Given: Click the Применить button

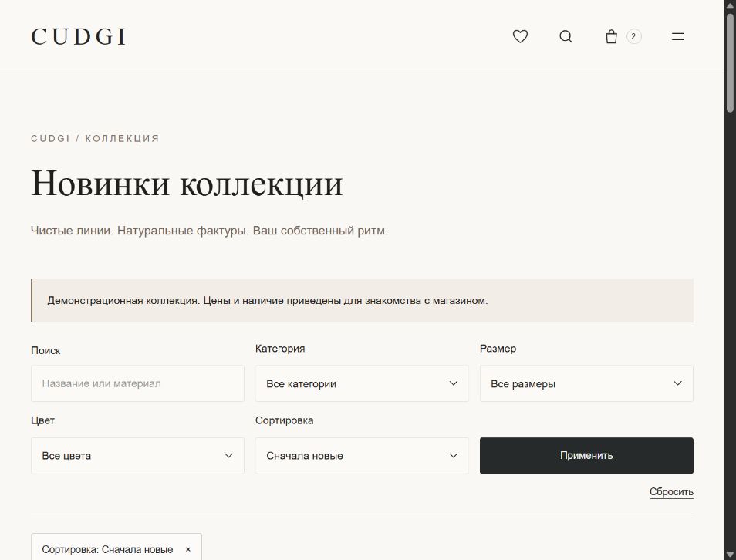Looking at the screenshot, I should tap(586, 456).
